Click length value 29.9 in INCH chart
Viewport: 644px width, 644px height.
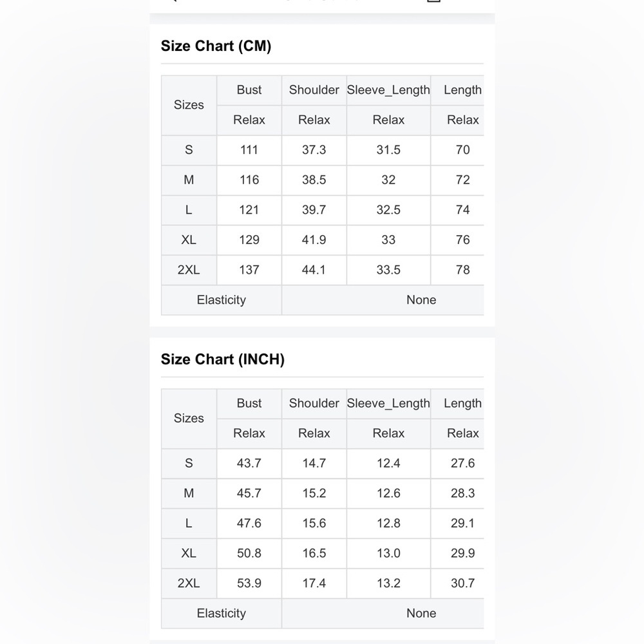click(462, 553)
